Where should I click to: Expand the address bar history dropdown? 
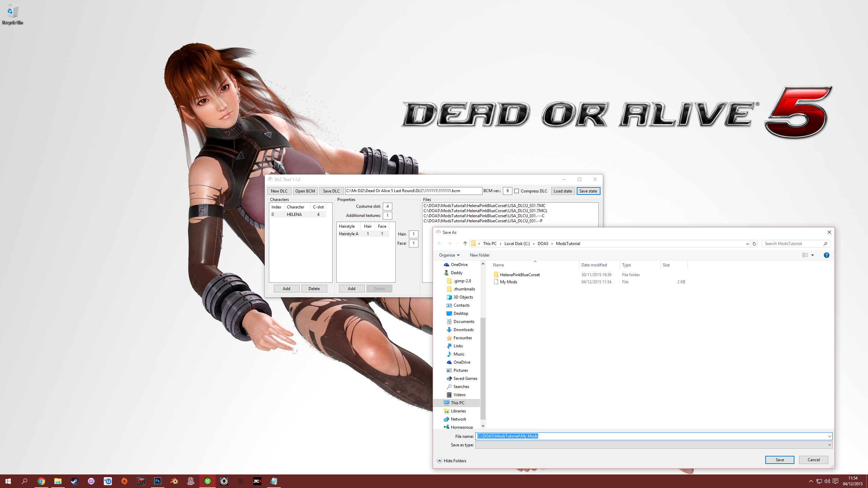pos(747,244)
